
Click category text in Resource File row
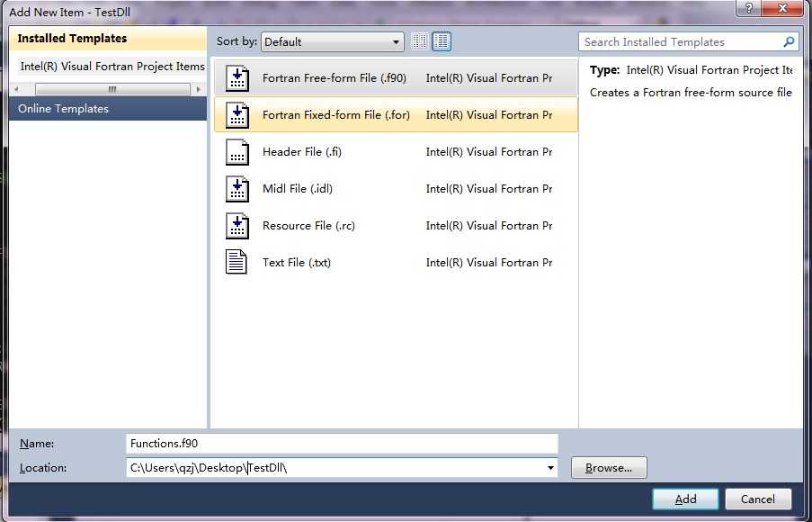(489, 226)
